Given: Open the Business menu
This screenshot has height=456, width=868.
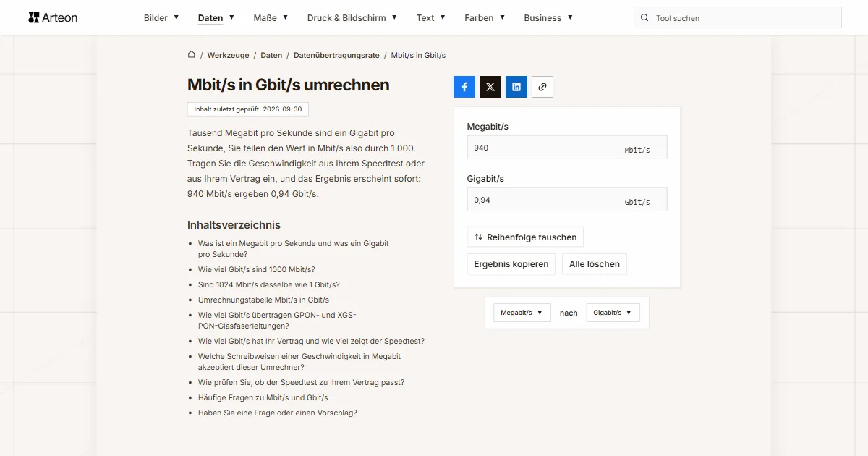Looking at the screenshot, I should point(548,17).
